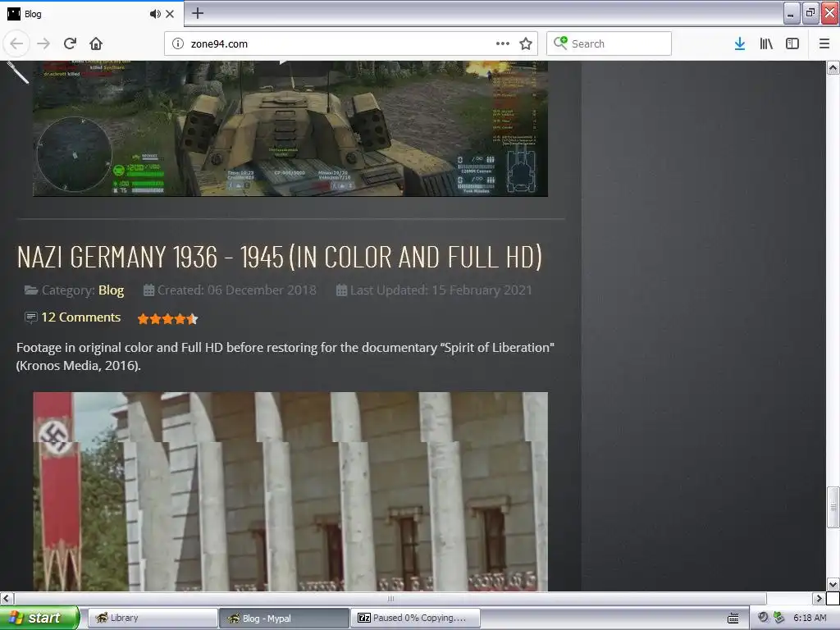The height and width of the screenshot is (630, 840).
Task: Open the page actions three-dot menu
Action: click(503, 43)
